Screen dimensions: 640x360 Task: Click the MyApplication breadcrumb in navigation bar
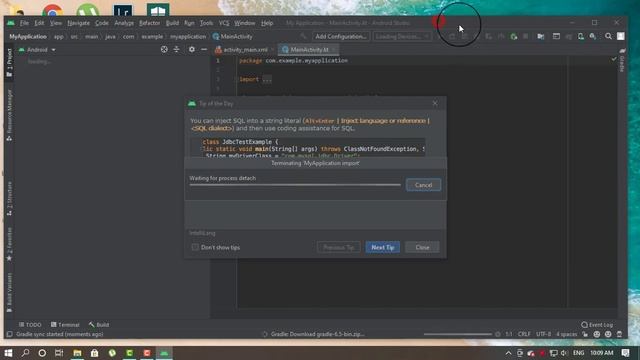[28, 36]
